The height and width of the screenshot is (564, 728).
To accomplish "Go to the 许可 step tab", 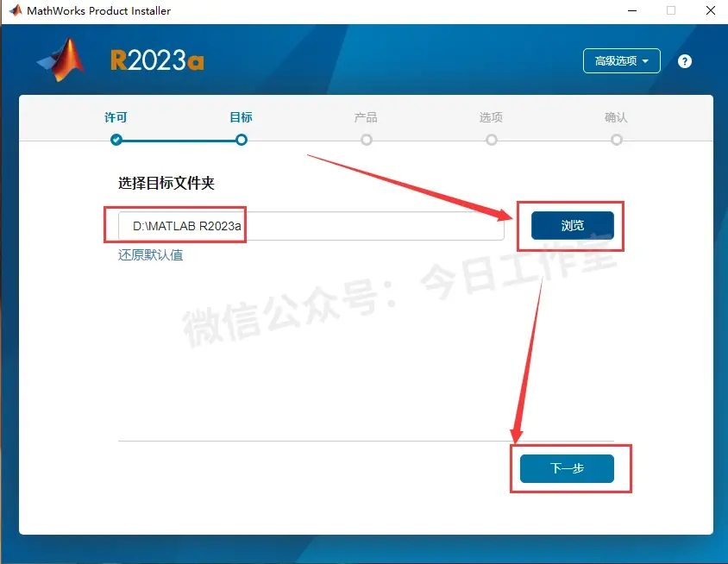I will (x=116, y=117).
